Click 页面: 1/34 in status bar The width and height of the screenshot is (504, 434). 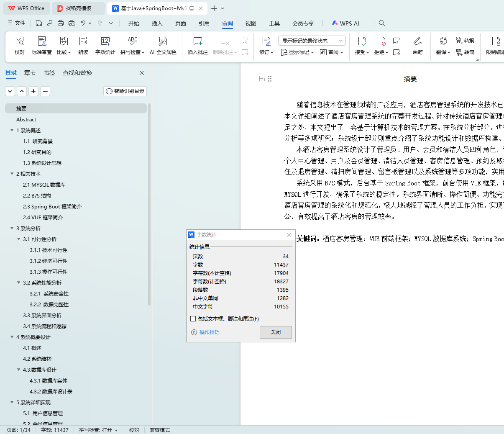coord(18,430)
